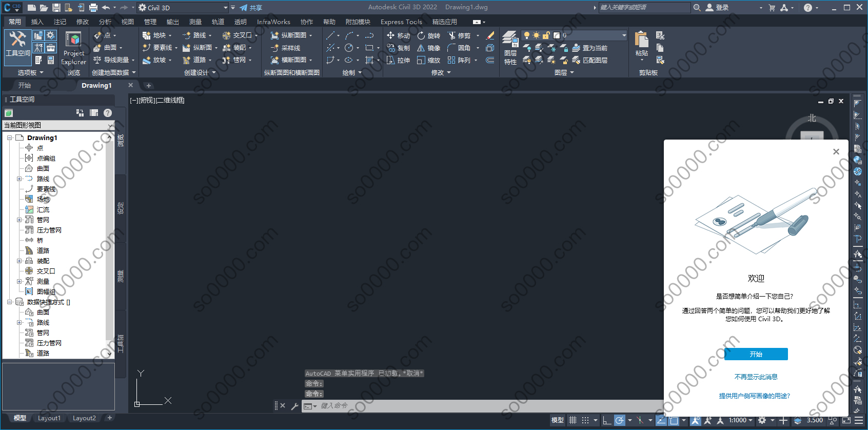This screenshot has width=868, height=430.
Task: Click the 登录 sign-in button
Action: 717,8
